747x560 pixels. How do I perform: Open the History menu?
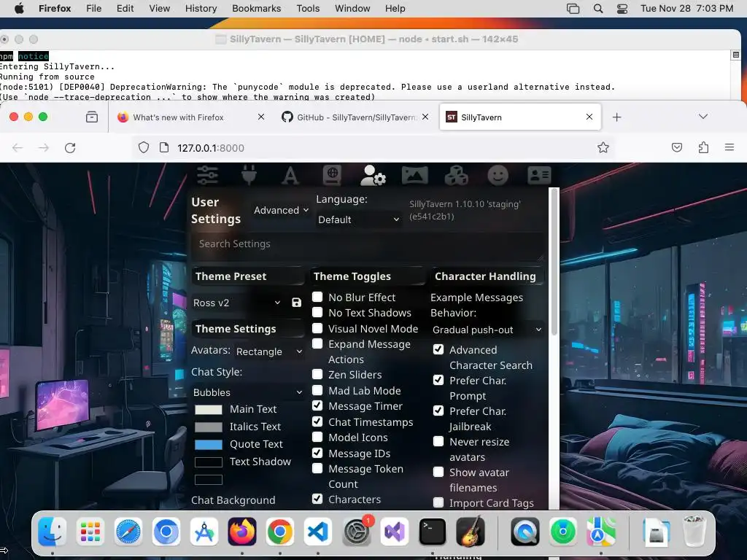point(201,9)
